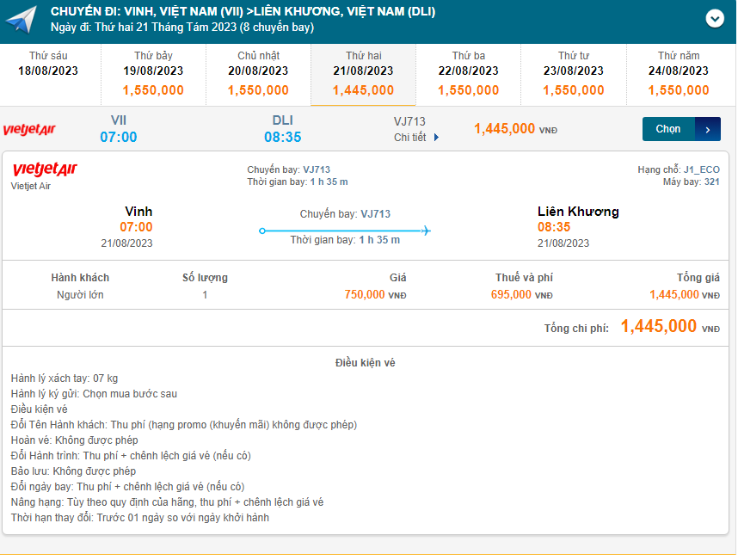This screenshot has height=560, width=738.
Task: Click the airplane icon on route line
Action: [426, 231]
